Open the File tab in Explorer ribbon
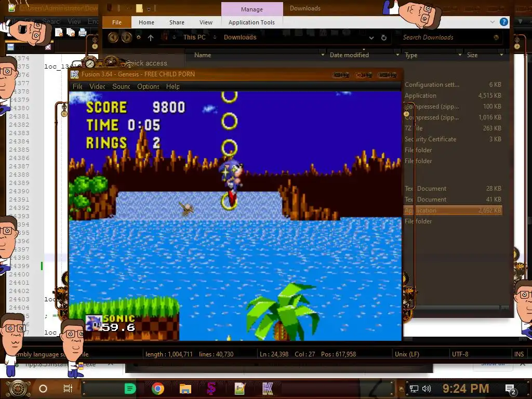This screenshot has height=399, width=532. pos(117,22)
